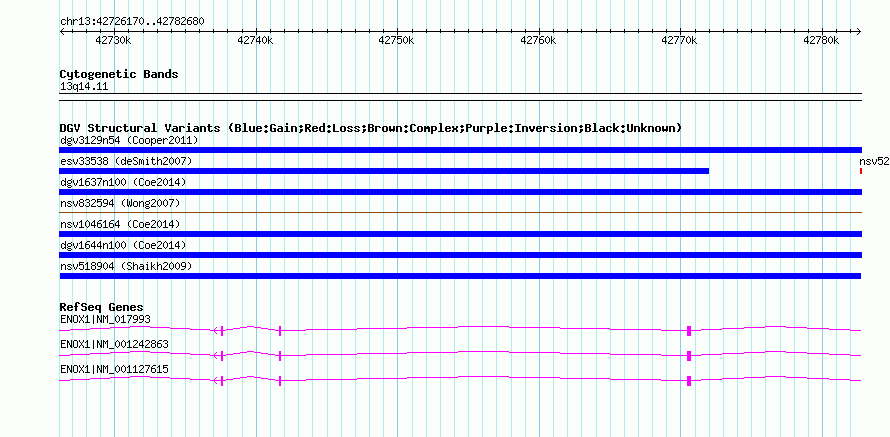This screenshot has height=437, width=890.
Task: Select the DGV Structural Variants track title
Action: (x=371, y=128)
